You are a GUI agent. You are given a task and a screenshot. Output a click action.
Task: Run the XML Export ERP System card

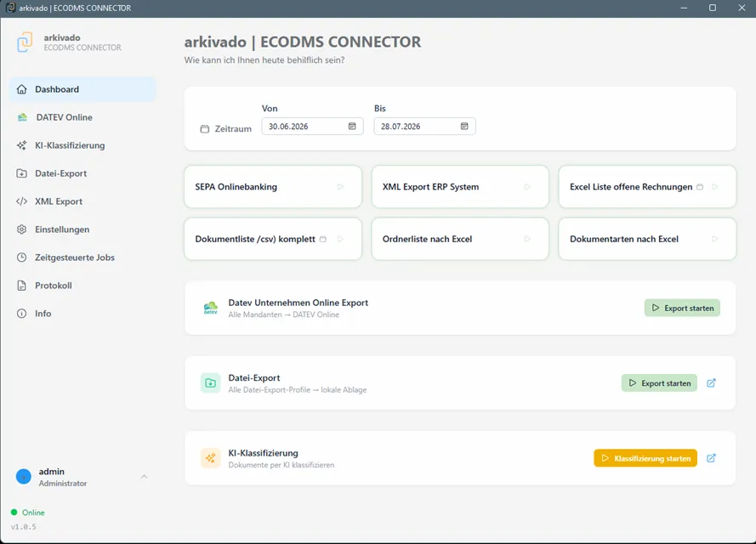pos(460,186)
